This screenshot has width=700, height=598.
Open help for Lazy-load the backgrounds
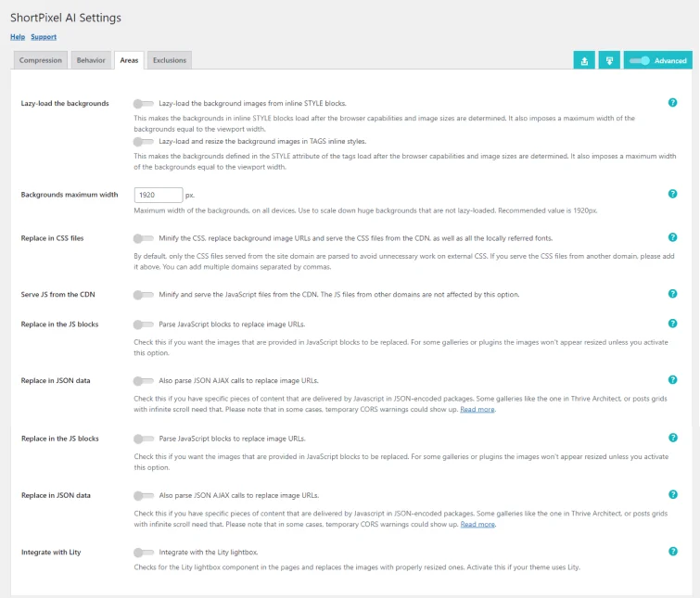click(672, 103)
